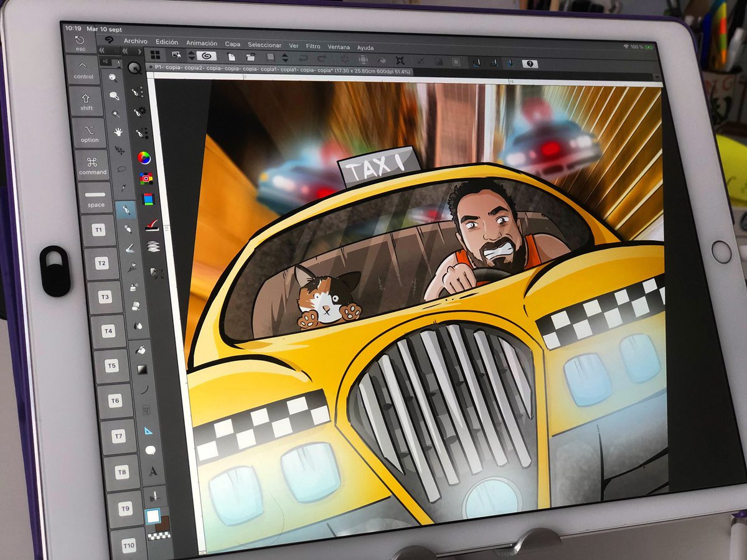Open the Ver menu
Image resolution: width=747 pixels, height=560 pixels.
pyautogui.click(x=294, y=45)
